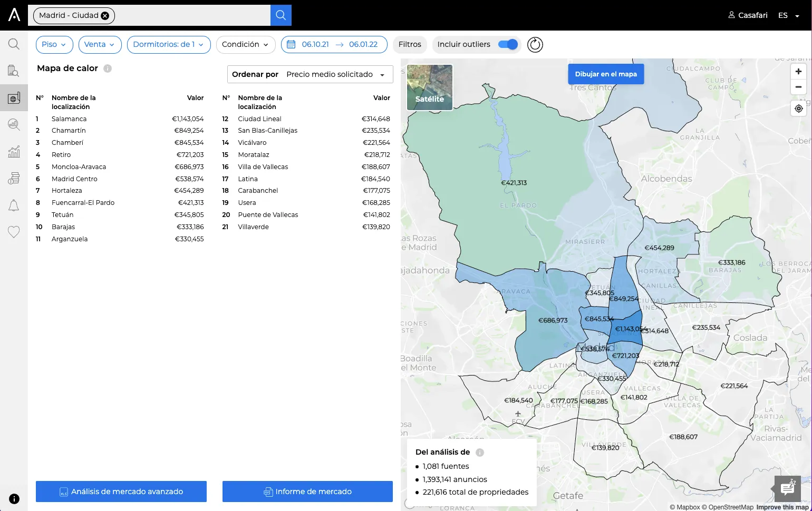Open the date range picker 06.10.21 to 06.01.22
Viewport: 812px width, 511px height.
[334, 45]
